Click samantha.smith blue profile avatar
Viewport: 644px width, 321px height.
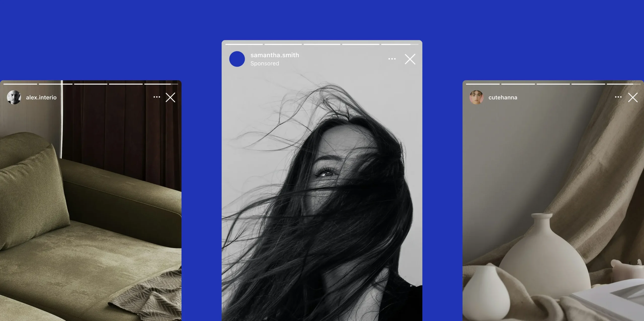[237, 59]
